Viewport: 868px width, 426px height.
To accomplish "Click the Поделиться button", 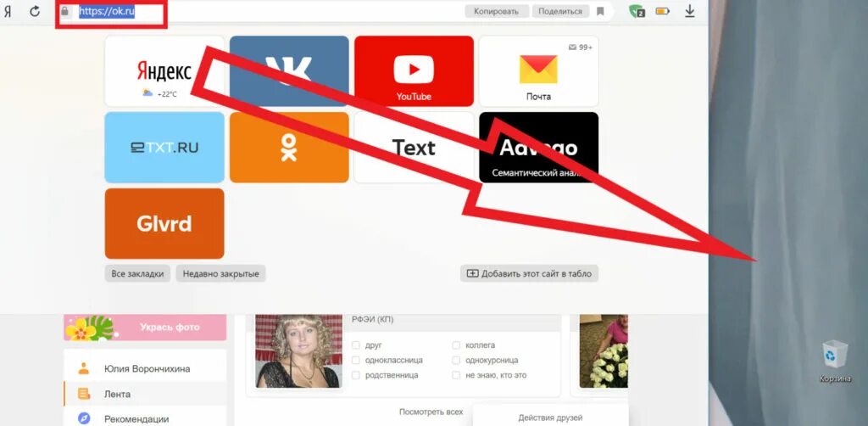I will tap(559, 11).
